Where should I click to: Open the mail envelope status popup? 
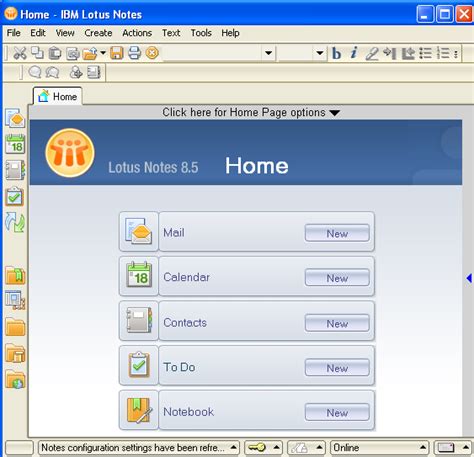[x=452, y=447]
